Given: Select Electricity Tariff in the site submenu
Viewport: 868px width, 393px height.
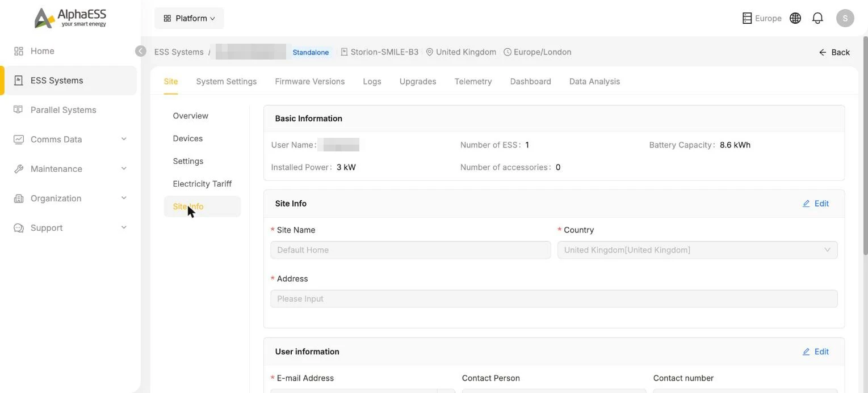Looking at the screenshot, I should tap(202, 184).
